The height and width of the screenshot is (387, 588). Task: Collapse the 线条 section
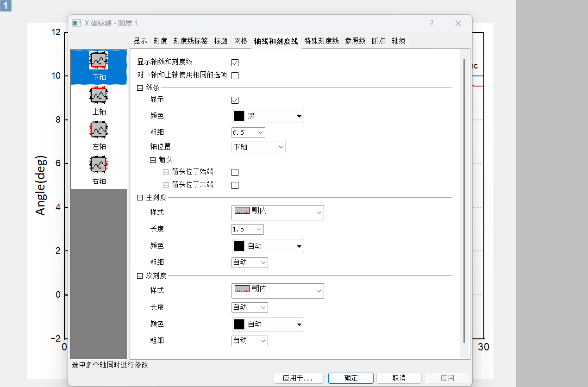(139, 87)
